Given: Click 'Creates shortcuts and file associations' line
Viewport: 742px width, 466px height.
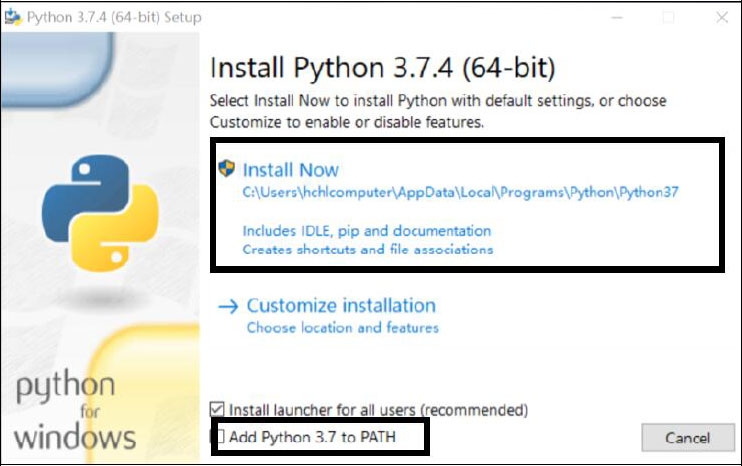Looking at the screenshot, I should 368,249.
